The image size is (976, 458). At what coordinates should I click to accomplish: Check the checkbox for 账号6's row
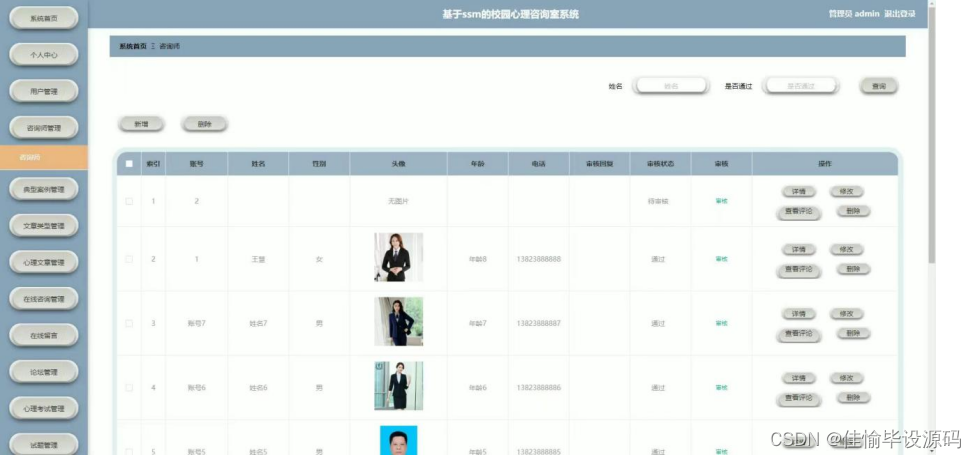[x=129, y=387]
